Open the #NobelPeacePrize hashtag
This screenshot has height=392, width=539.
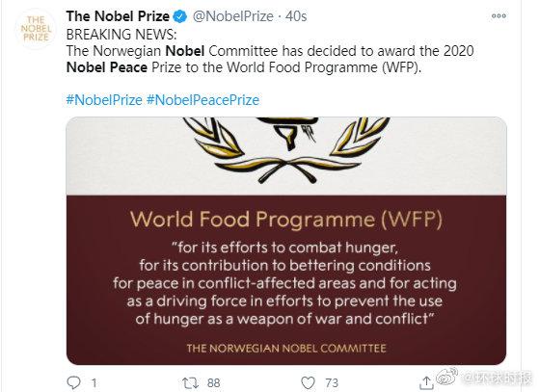[x=202, y=100]
